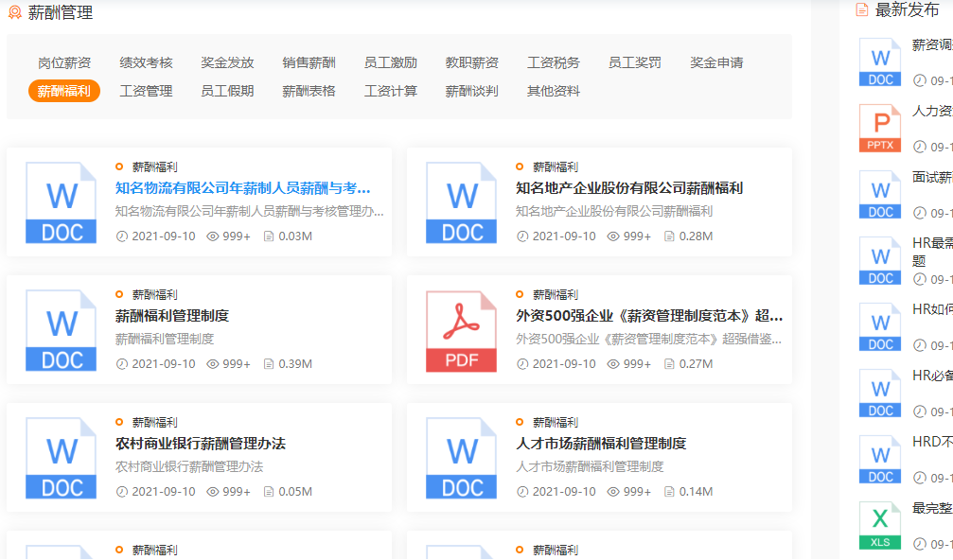The height and width of the screenshot is (560, 953).
Task: Click clock icon on 人才市场薪酬福利管理制度 card
Action: (522, 491)
